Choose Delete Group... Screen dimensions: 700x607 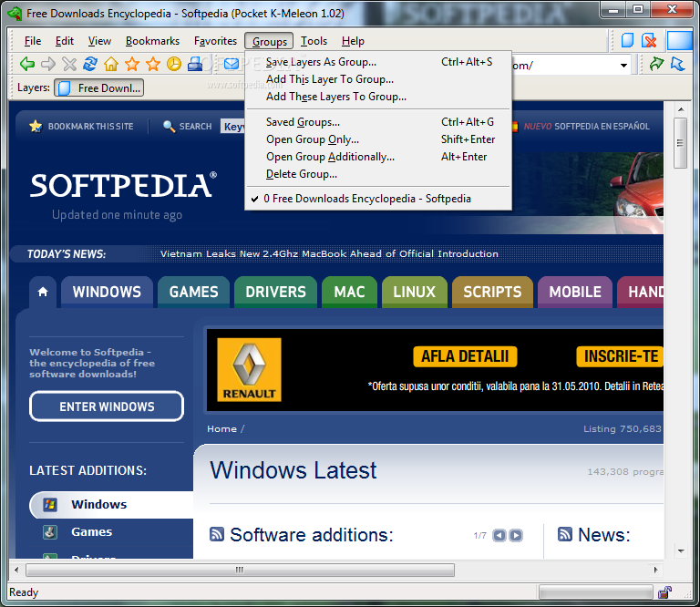(x=378, y=174)
